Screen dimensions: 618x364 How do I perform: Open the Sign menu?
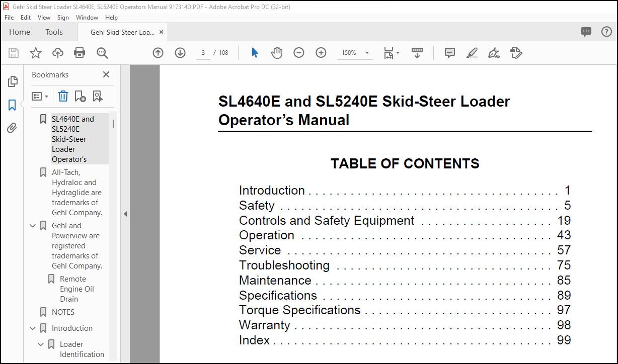pyautogui.click(x=63, y=17)
